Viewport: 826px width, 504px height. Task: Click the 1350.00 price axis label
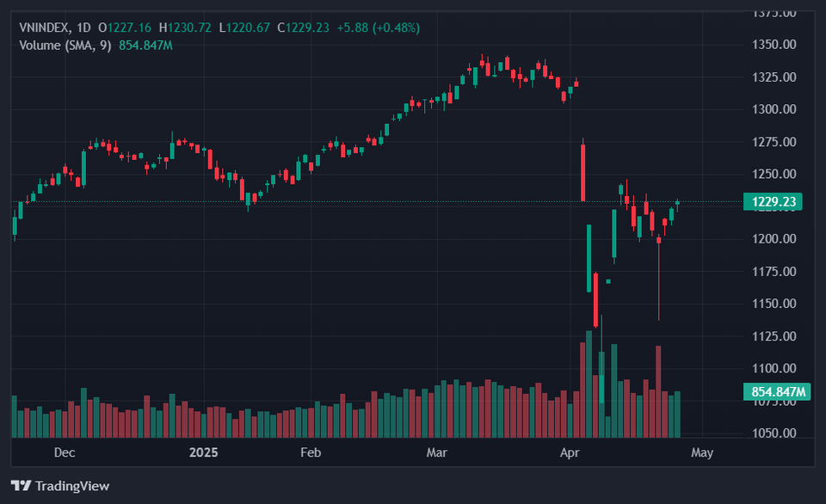pos(774,45)
